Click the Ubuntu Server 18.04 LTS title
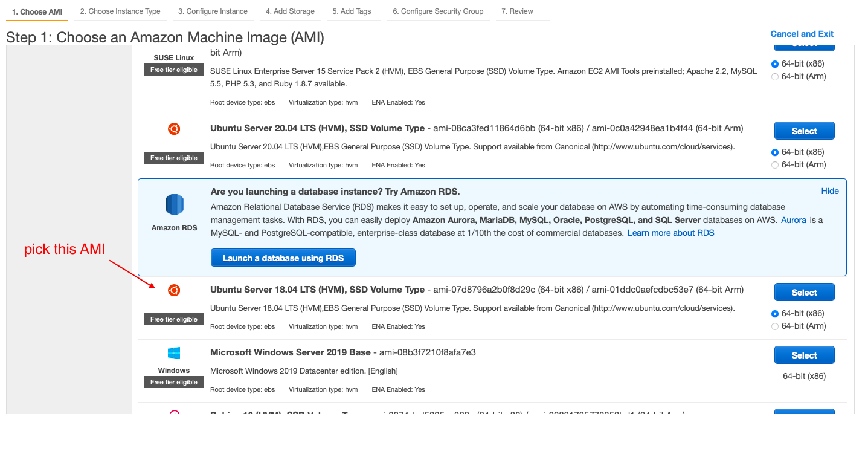The image size is (868, 451). [x=317, y=290]
